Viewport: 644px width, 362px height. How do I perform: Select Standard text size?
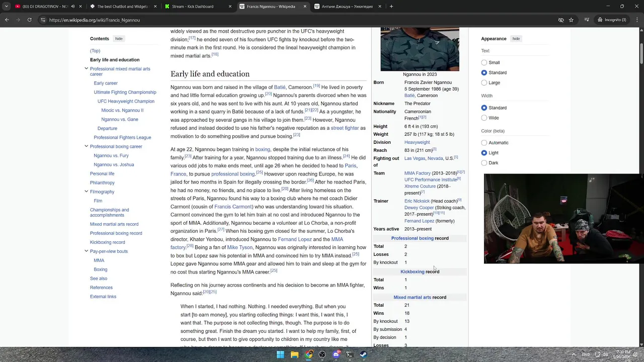(x=484, y=72)
